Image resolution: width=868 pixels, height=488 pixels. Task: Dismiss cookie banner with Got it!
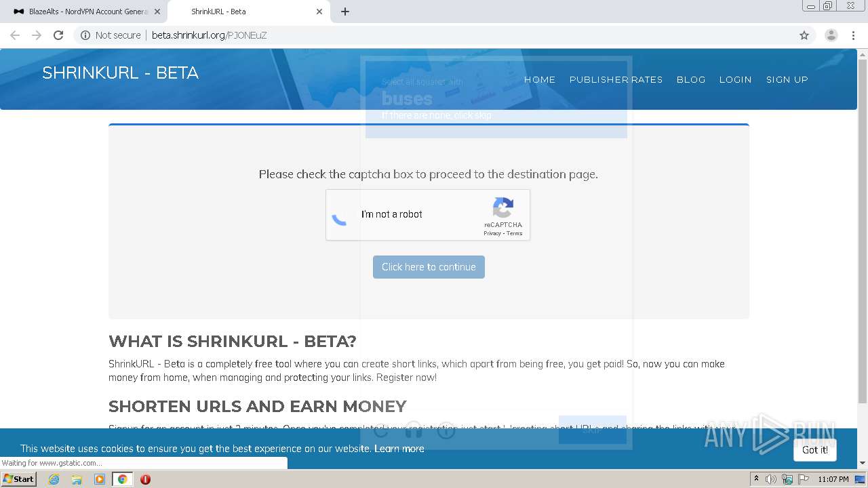(x=815, y=450)
